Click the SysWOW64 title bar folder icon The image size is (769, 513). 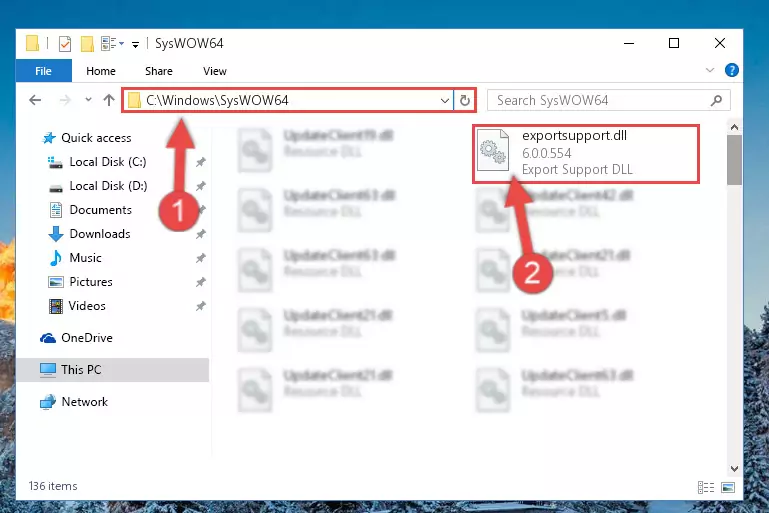click(x=32, y=44)
